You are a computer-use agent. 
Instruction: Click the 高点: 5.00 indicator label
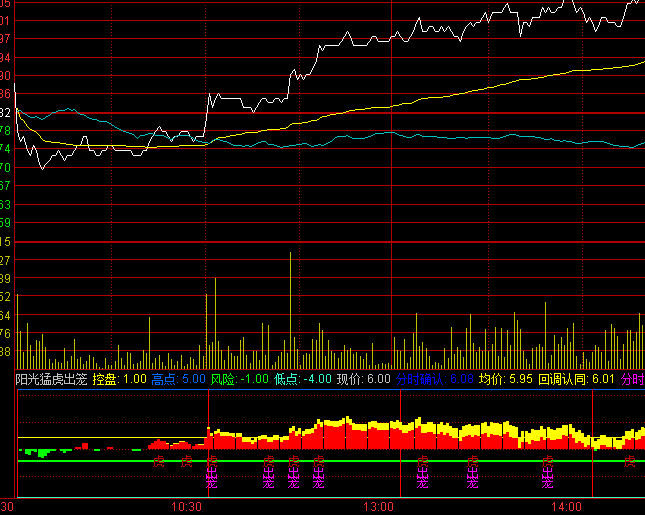(x=178, y=379)
